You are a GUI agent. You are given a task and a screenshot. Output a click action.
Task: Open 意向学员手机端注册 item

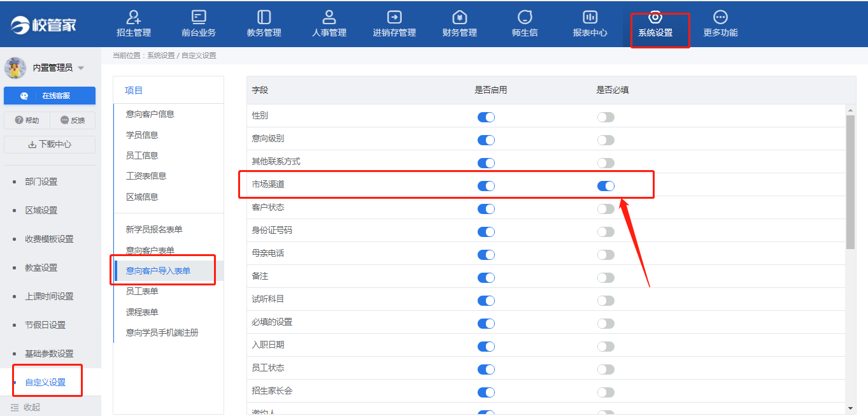pos(162,333)
